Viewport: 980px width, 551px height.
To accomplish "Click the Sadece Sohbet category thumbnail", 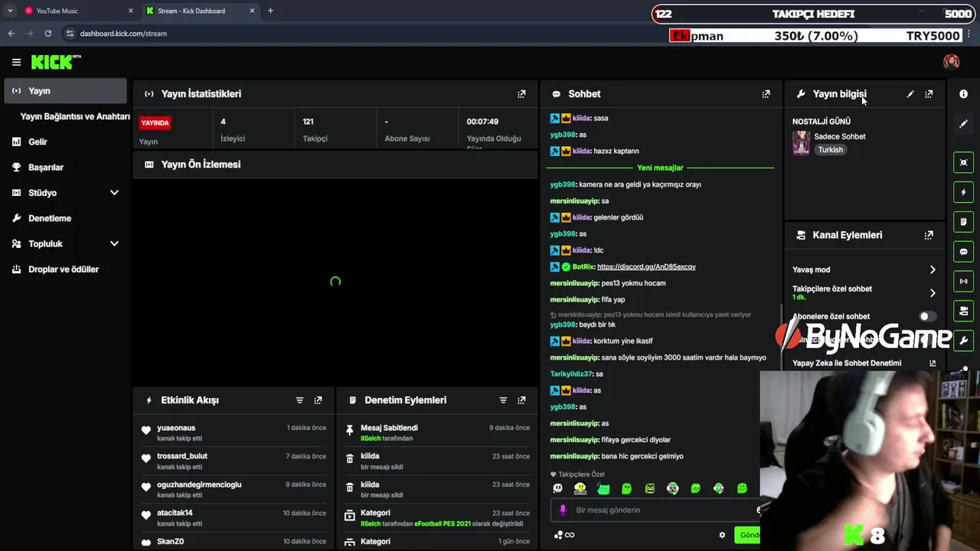I will [801, 143].
